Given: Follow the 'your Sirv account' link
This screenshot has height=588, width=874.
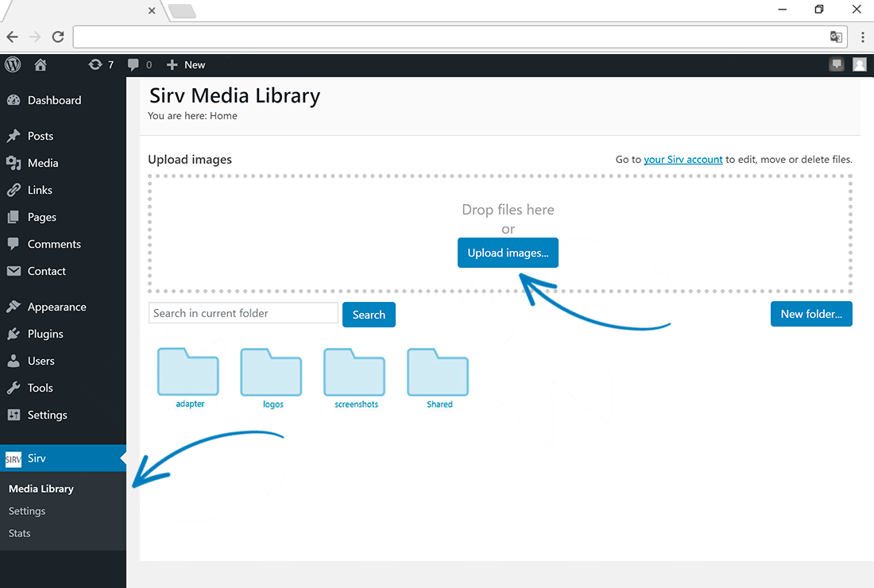Looking at the screenshot, I should [683, 159].
